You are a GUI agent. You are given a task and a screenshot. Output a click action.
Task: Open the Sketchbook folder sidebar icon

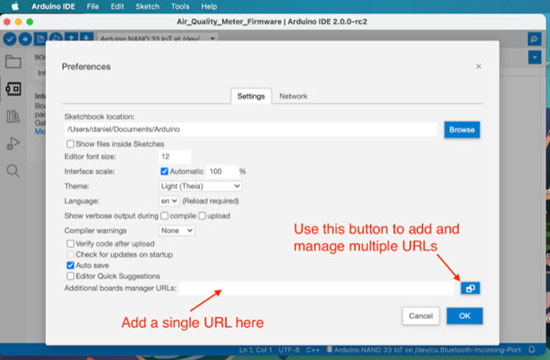[x=13, y=62]
